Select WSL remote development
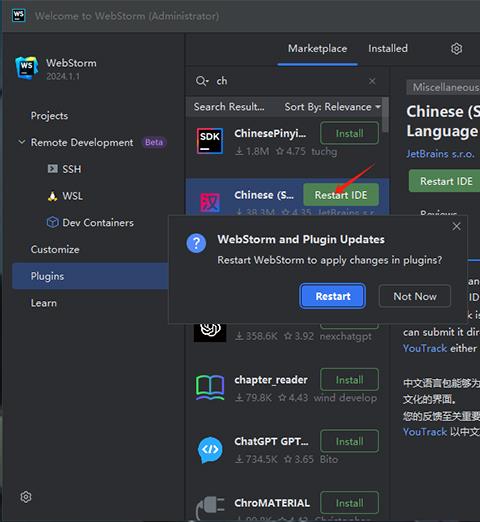 point(72,196)
